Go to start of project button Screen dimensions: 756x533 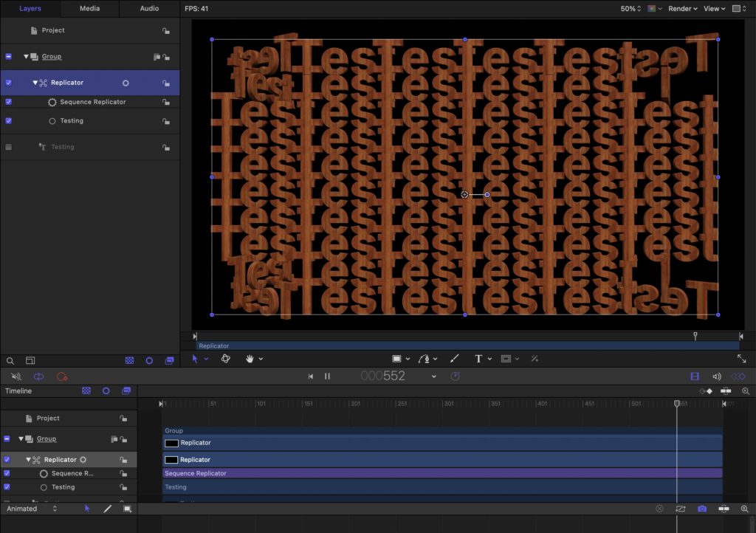point(311,376)
